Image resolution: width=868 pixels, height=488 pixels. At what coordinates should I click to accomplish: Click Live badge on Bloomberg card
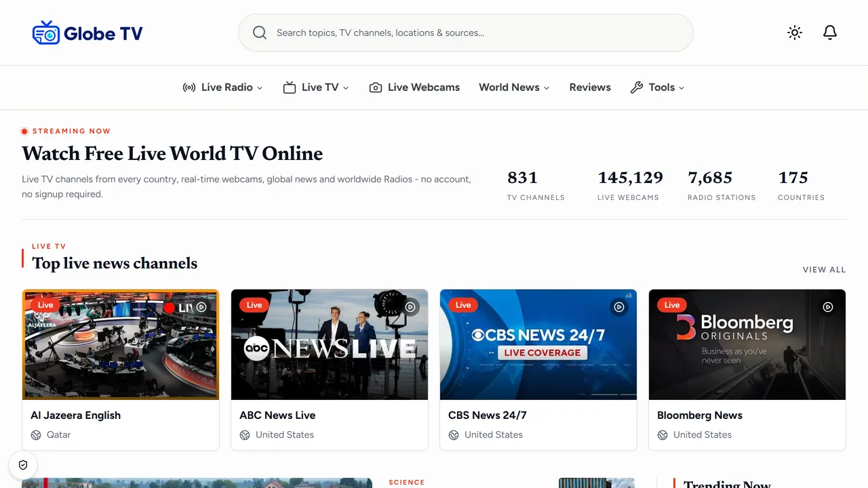(x=672, y=305)
